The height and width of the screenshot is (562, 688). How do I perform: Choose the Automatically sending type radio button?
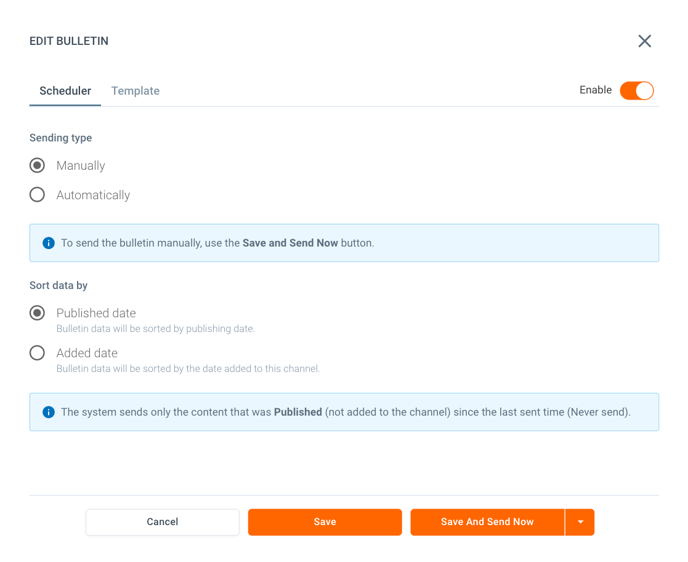(37, 195)
